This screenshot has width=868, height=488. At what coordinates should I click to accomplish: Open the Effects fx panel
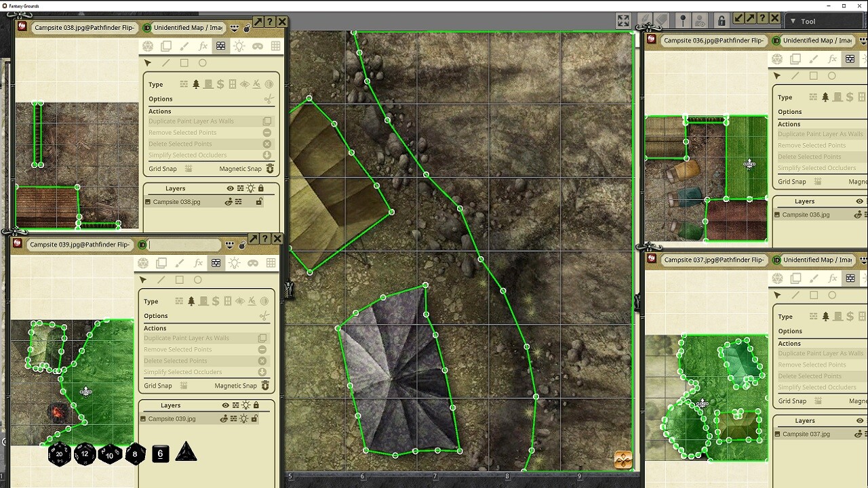click(203, 45)
